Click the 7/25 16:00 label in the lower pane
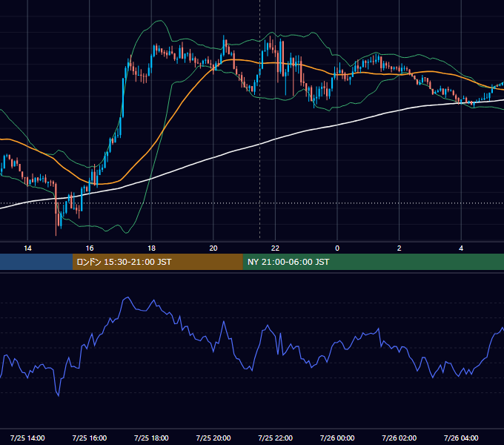This screenshot has width=504, height=445. pos(90,438)
